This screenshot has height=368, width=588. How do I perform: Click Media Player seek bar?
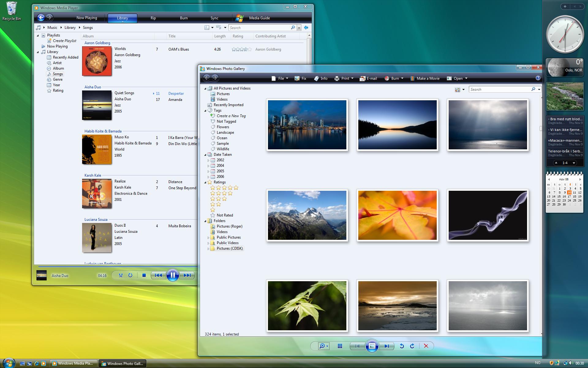118,266
